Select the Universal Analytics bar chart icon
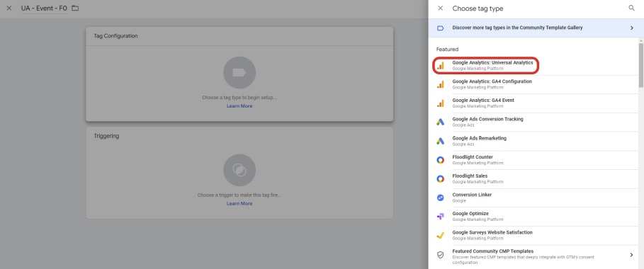The image size is (644, 269). (440, 66)
